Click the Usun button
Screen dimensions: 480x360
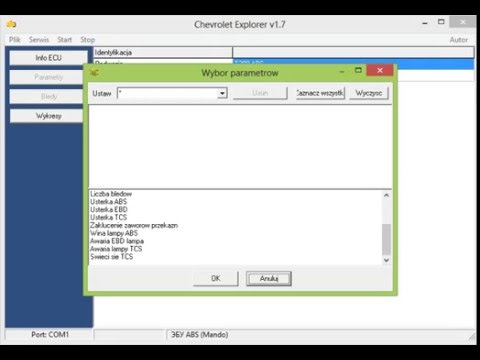pyautogui.click(x=260, y=93)
